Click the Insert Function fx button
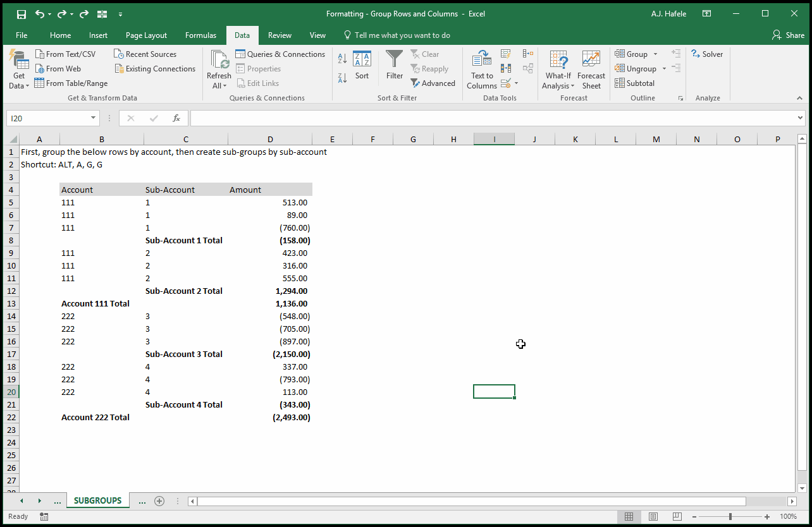This screenshot has height=527, width=812. (176, 118)
